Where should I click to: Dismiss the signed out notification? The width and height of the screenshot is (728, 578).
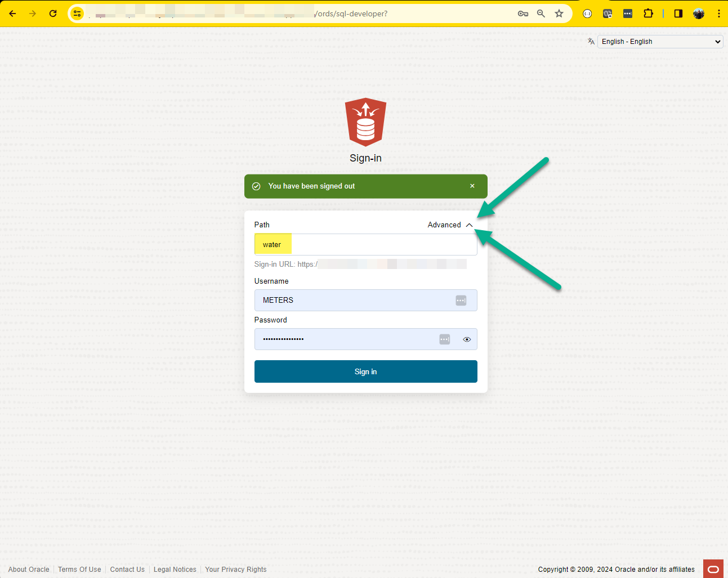pyautogui.click(x=472, y=186)
